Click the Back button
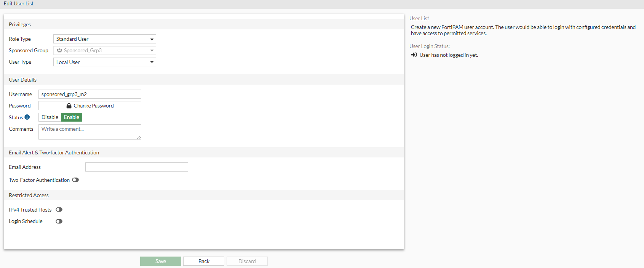This screenshot has width=644, height=268. click(204, 261)
